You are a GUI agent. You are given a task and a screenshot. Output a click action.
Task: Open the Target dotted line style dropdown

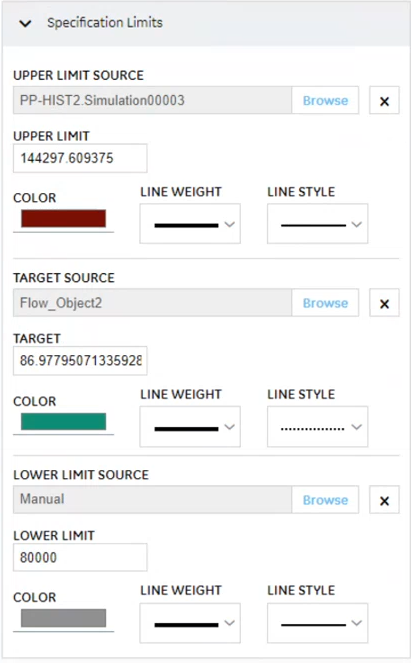pos(317,427)
